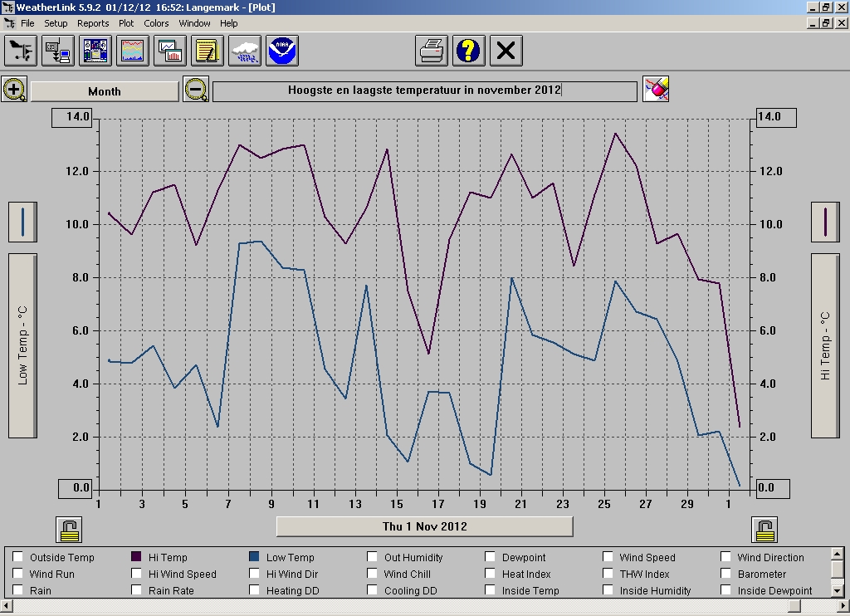Open the Reports menu
850x616 pixels.
point(93,23)
